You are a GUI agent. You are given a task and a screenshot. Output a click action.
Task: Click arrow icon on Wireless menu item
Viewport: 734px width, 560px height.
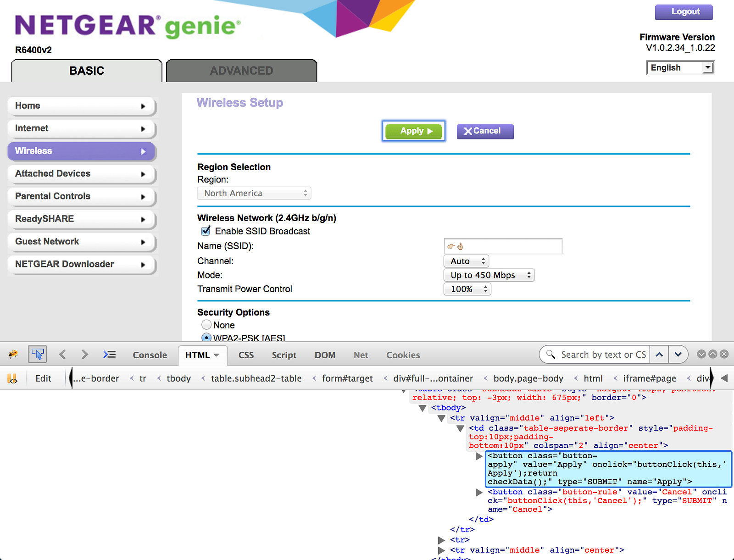tap(143, 151)
